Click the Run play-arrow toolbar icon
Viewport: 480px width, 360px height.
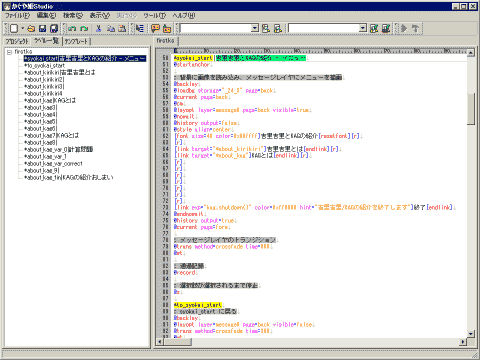click(404, 29)
